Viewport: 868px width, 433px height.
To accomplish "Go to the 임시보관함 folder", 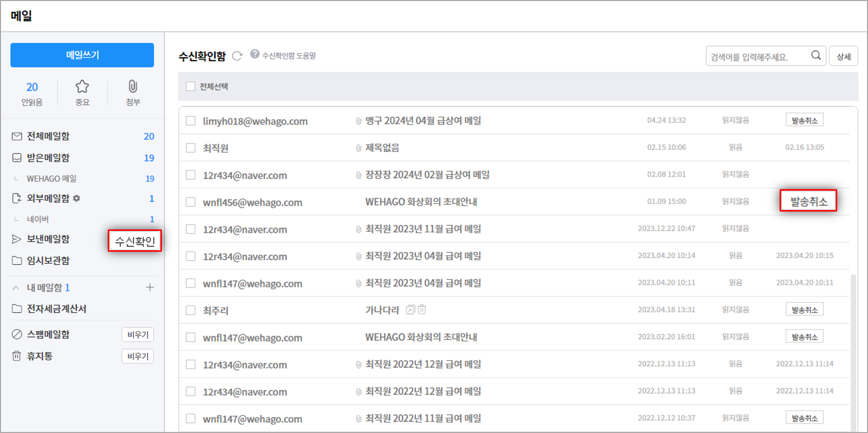I will point(48,261).
